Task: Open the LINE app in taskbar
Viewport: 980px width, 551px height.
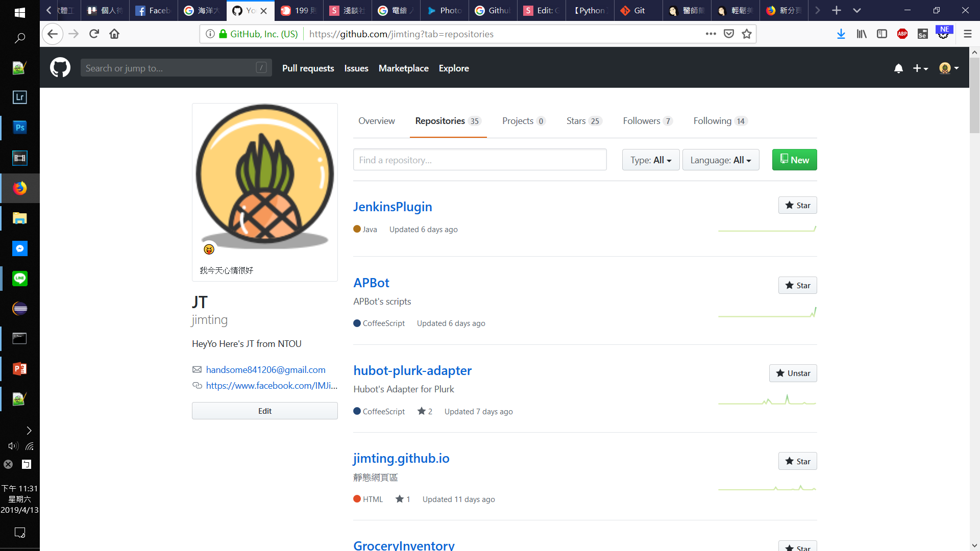Action: tap(20, 279)
